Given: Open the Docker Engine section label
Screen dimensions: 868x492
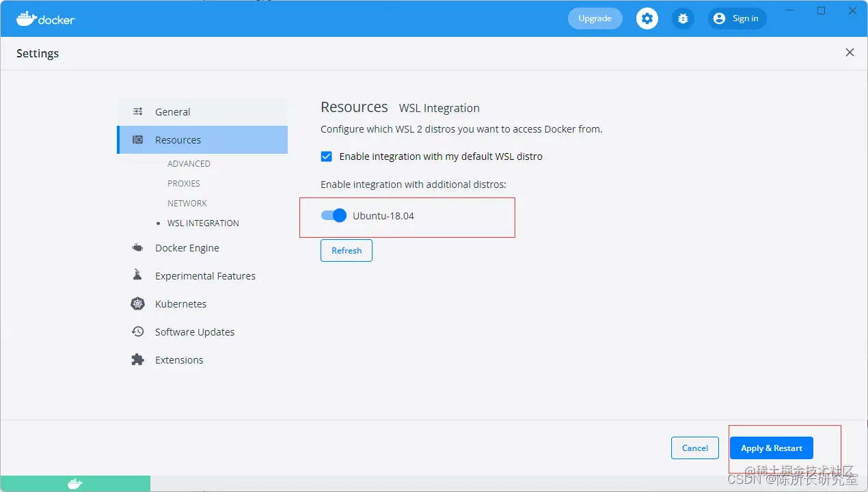Looking at the screenshot, I should pyautogui.click(x=187, y=248).
